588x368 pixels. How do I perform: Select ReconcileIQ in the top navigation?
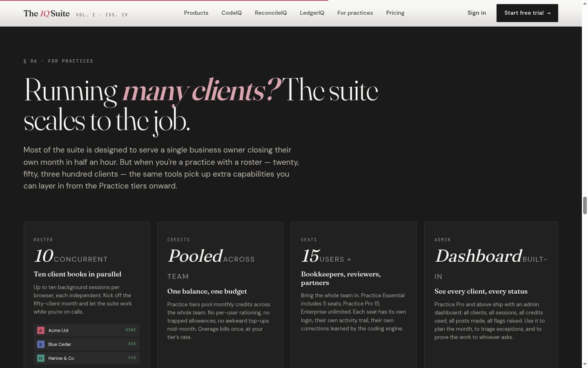coord(271,13)
